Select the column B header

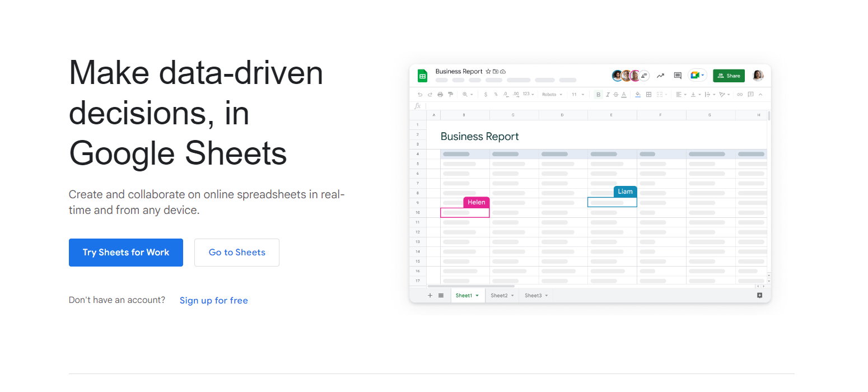pyautogui.click(x=465, y=115)
